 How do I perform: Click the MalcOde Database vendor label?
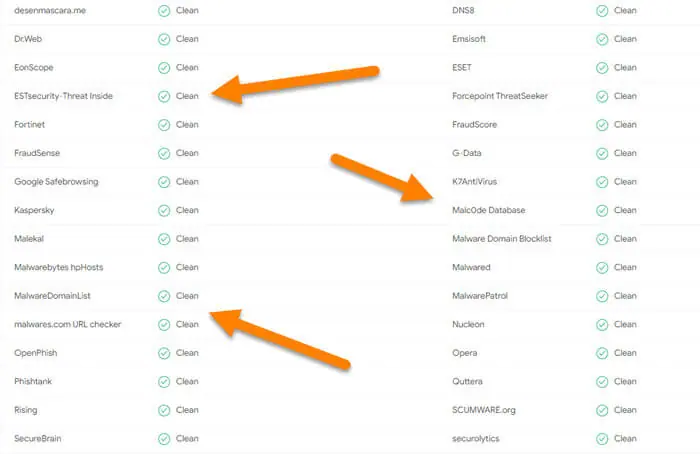[x=488, y=210]
